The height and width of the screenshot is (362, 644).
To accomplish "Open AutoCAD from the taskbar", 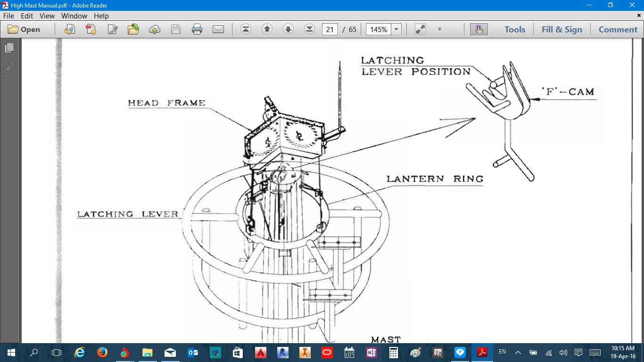I will pyautogui.click(x=261, y=353).
